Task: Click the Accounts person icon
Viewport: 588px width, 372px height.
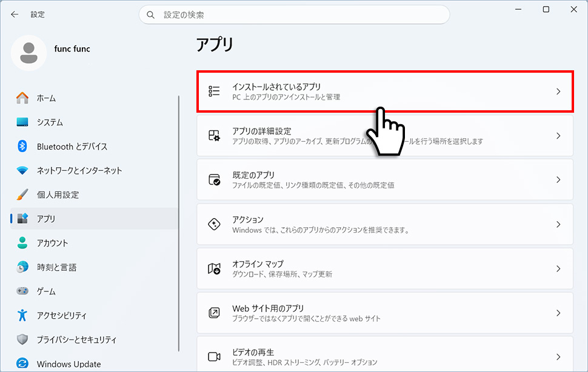Action: tap(22, 243)
